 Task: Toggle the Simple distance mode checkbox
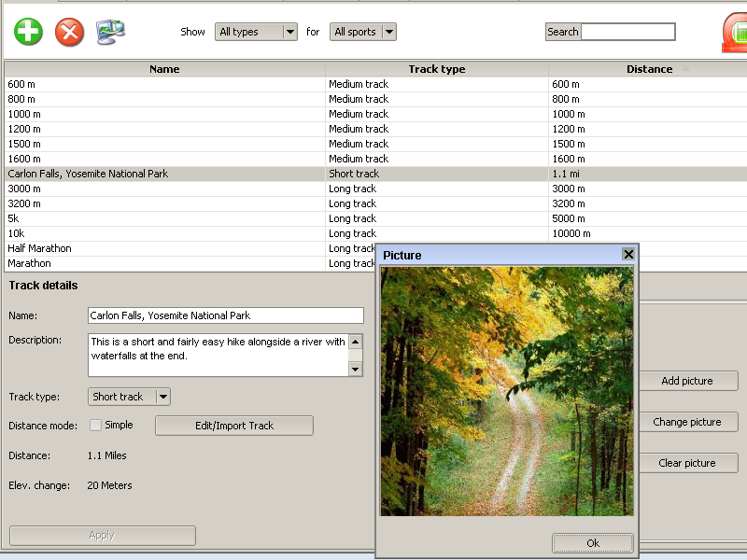pyautogui.click(x=95, y=426)
